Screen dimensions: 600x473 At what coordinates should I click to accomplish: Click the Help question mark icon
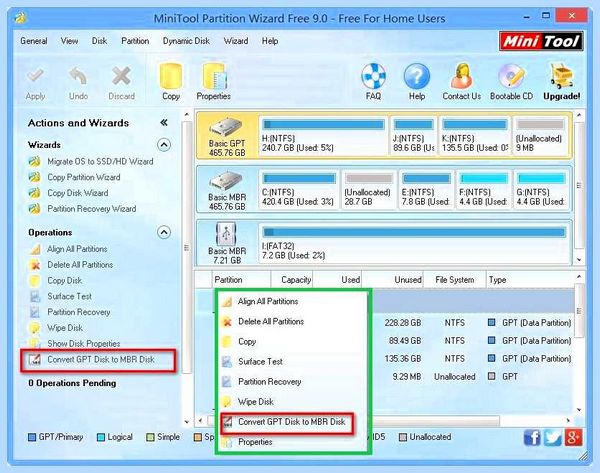click(x=417, y=77)
